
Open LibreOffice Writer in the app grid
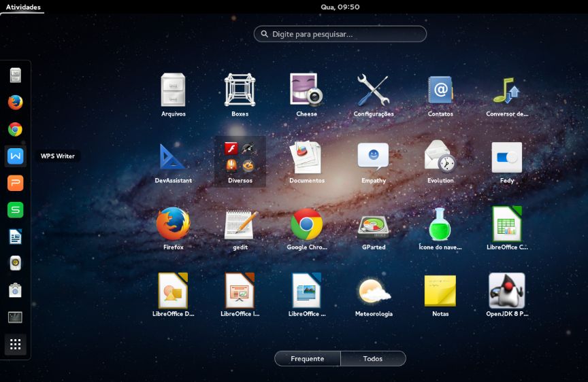pyautogui.click(x=306, y=295)
